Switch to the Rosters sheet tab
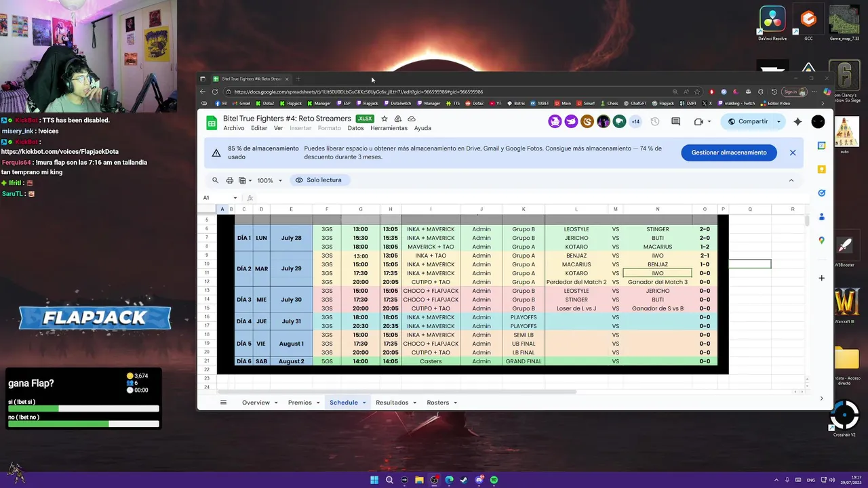This screenshot has height=488, width=868. (x=438, y=403)
